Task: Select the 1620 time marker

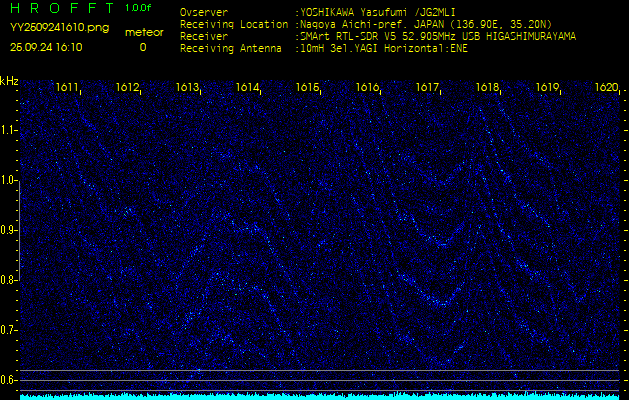Action: click(x=606, y=88)
